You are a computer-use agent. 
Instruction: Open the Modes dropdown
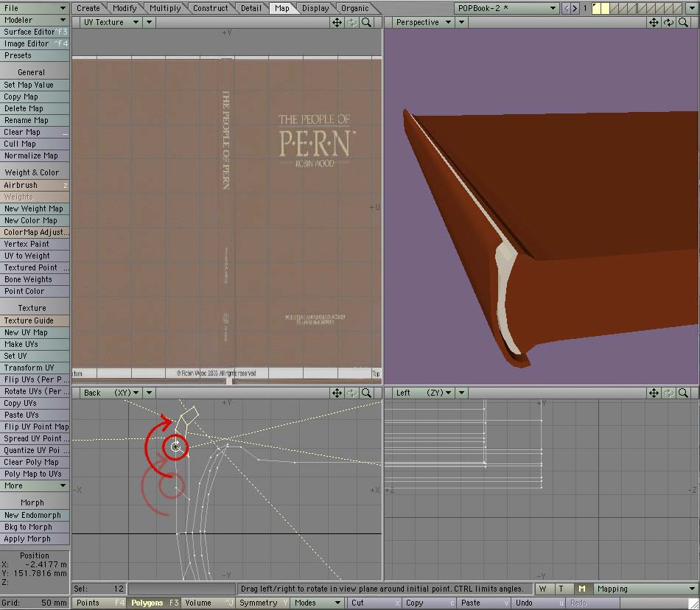[x=318, y=603]
